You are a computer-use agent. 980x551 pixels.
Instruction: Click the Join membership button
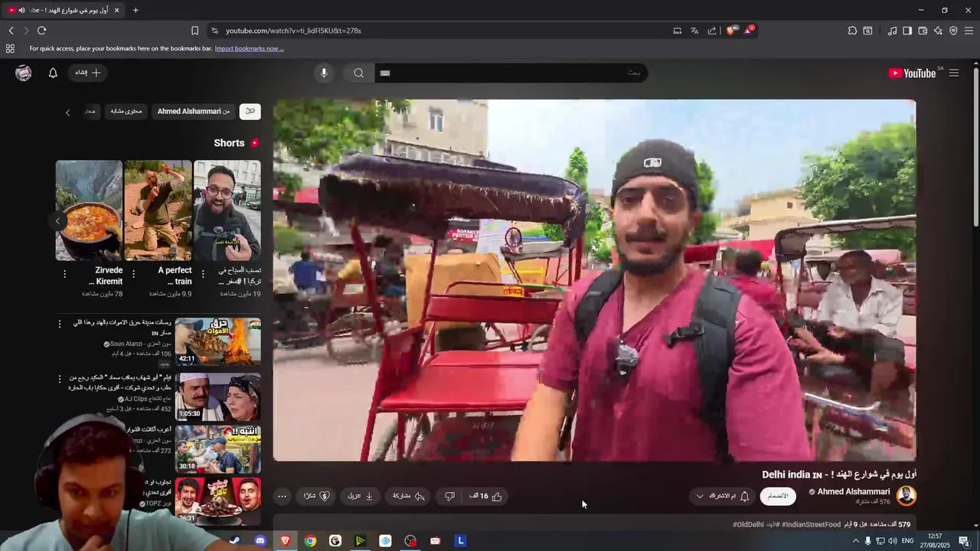click(778, 496)
